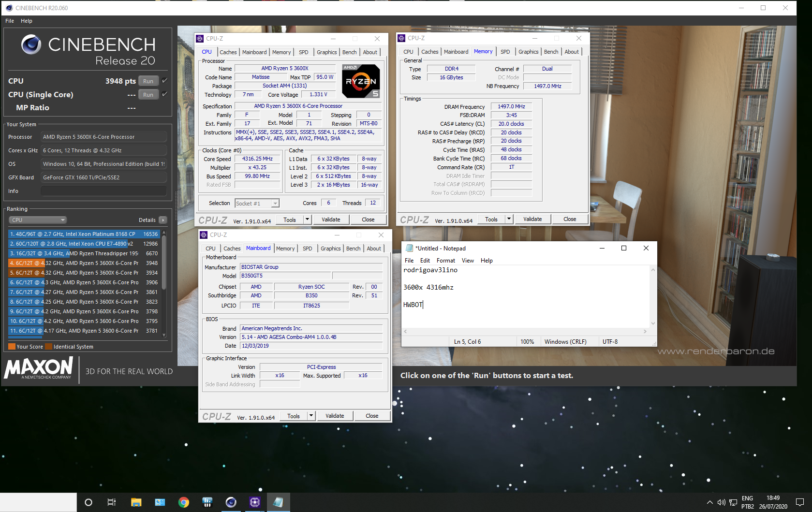
Task: Click Validate in CPU-Z Memory window
Action: click(x=532, y=219)
